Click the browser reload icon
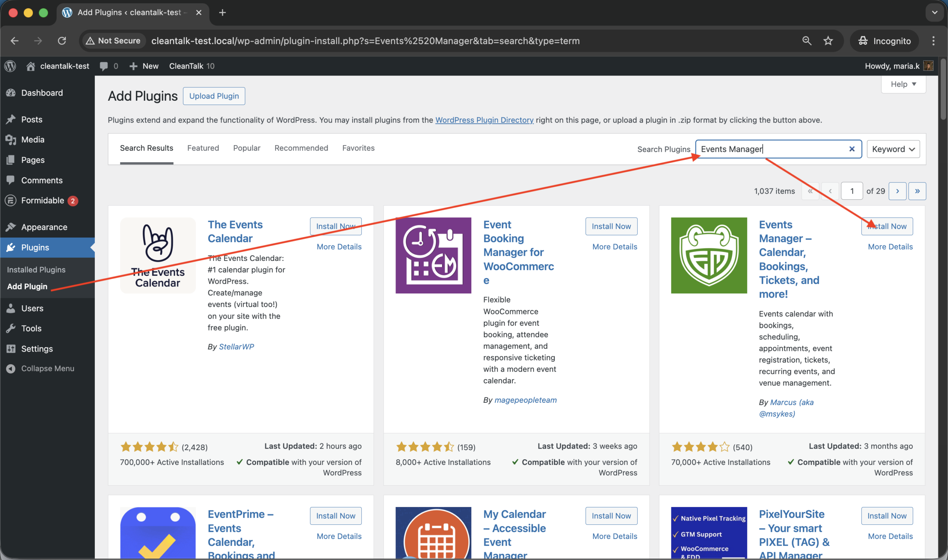This screenshot has height=560, width=948. tap(62, 41)
